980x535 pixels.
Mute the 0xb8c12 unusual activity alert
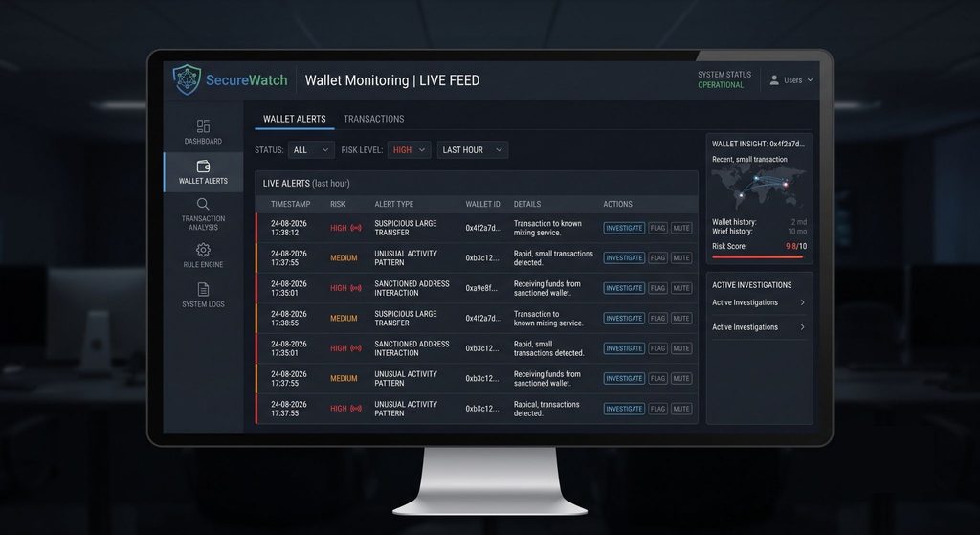click(x=681, y=409)
